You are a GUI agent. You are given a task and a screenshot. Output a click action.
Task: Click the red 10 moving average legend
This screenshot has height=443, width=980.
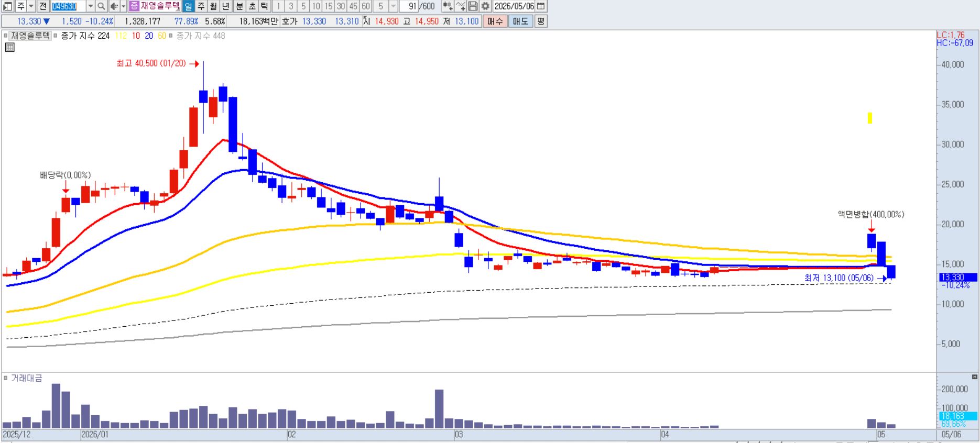(136, 36)
